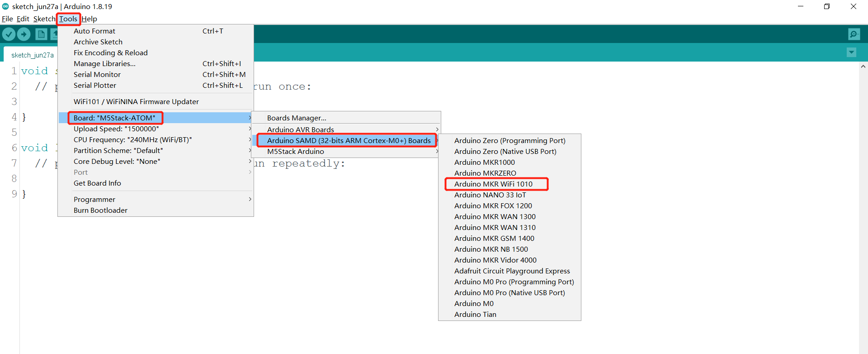The image size is (868, 354).
Task: Open Manage Libraries from Tools menu
Action: pos(104,64)
